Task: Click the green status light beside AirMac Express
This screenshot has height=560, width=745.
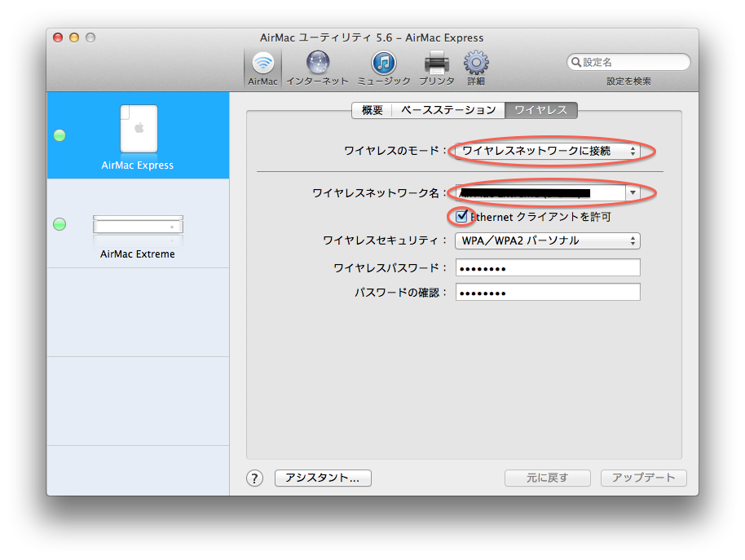Action: (x=60, y=135)
